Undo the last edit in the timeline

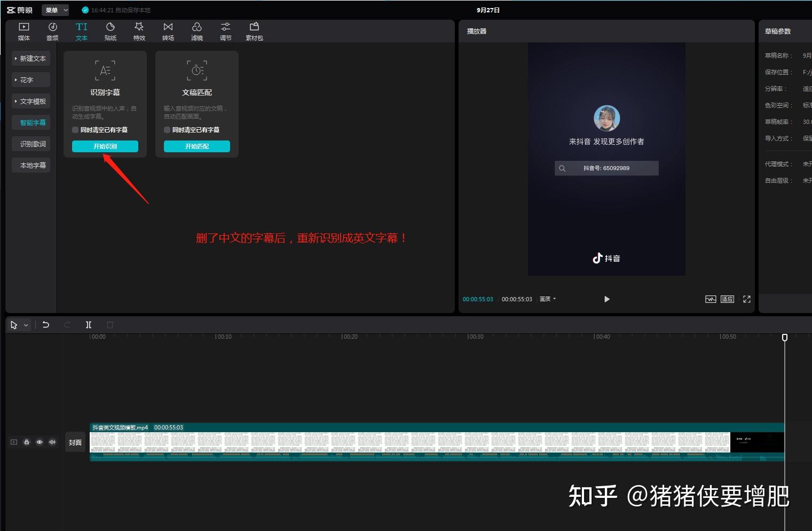pyautogui.click(x=46, y=325)
